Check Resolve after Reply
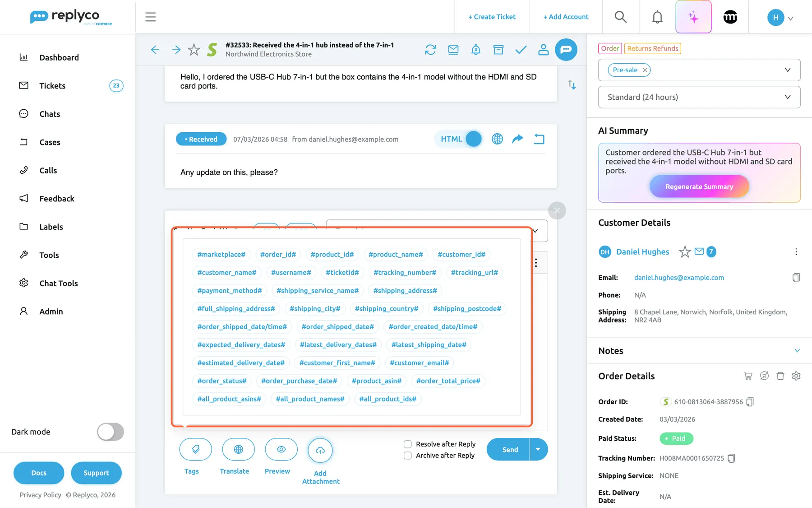 click(407, 444)
